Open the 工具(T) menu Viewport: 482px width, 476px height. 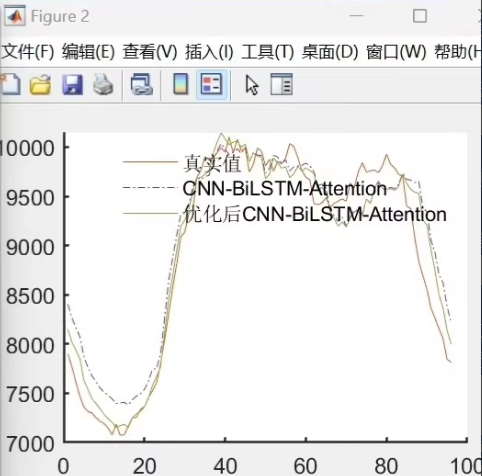click(x=268, y=52)
